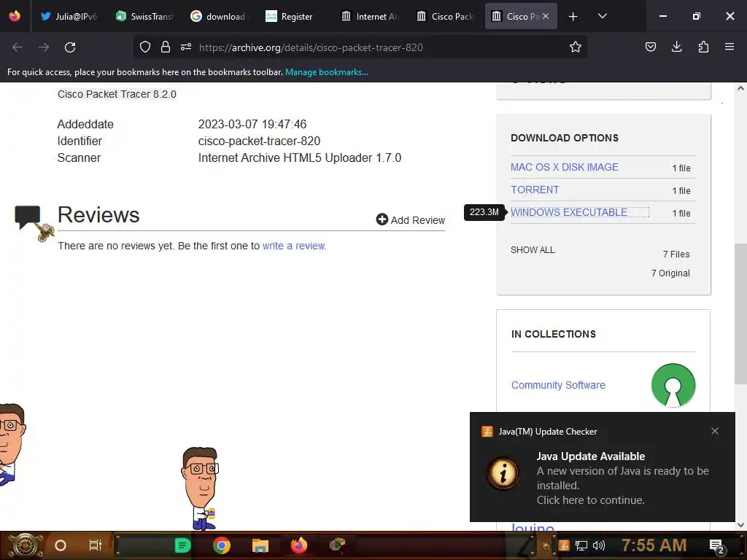Image resolution: width=747 pixels, height=560 pixels.
Task: Click the Java tray icon
Action: pyautogui.click(x=564, y=545)
